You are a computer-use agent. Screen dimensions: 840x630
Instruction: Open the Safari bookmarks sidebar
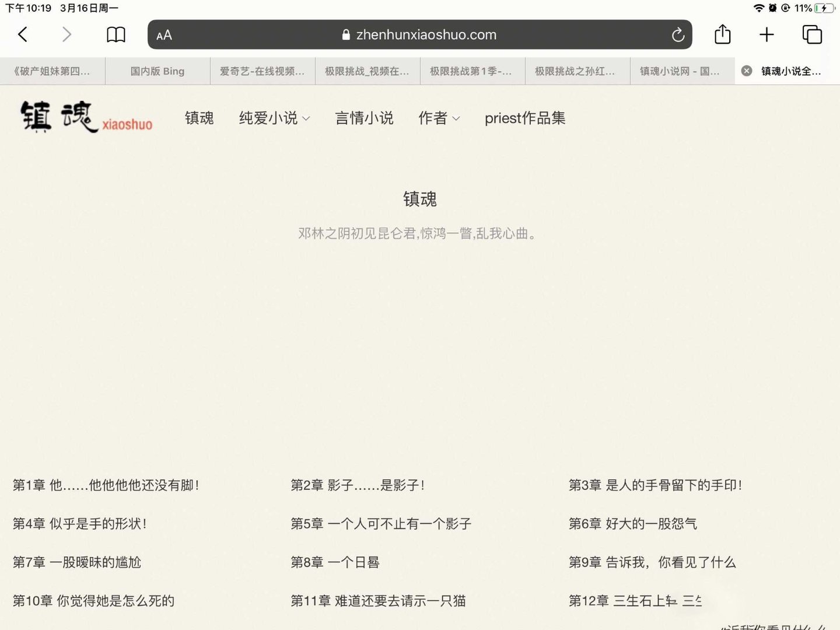(115, 34)
